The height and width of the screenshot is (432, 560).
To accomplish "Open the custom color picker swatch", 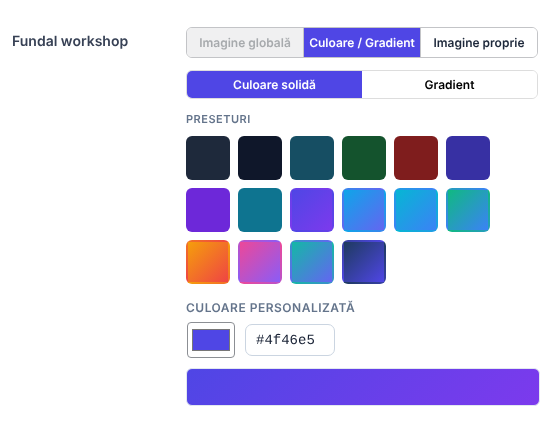I will pos(211,340).
